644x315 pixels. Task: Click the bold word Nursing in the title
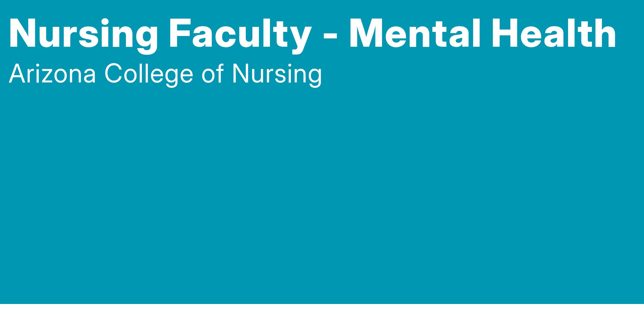pyautogui.click(x=83, y=34)
